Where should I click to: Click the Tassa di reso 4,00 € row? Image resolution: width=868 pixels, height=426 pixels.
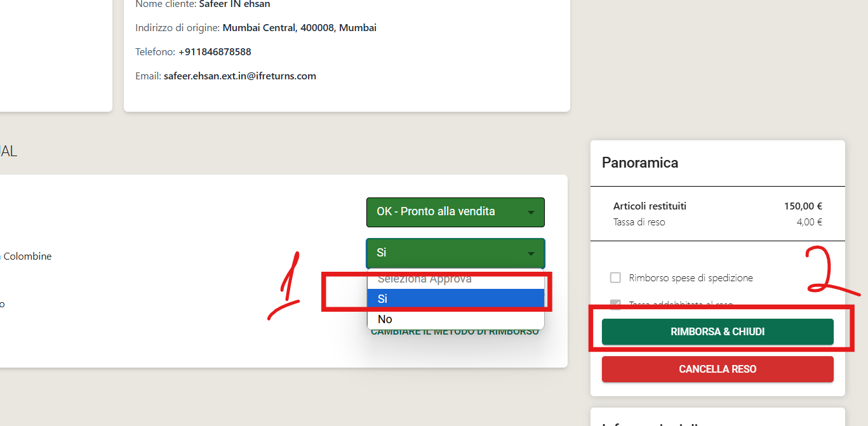coord(718,222)
